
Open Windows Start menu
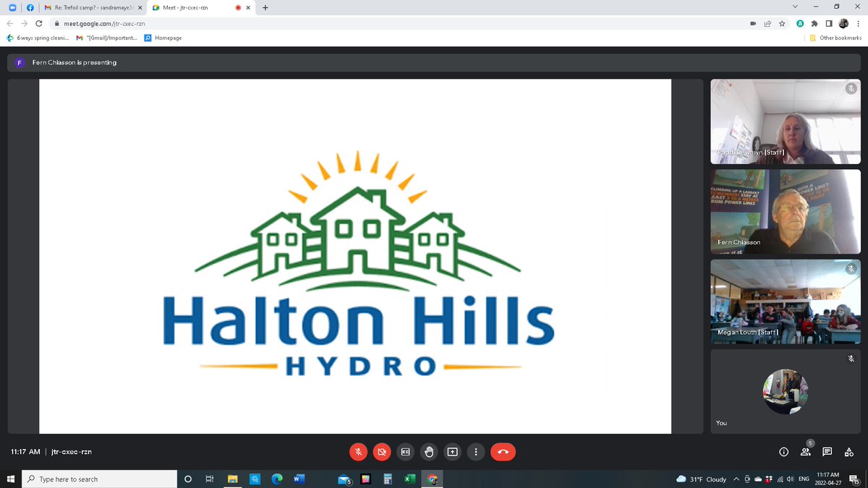pyautogui.click(x=10, y=479)
